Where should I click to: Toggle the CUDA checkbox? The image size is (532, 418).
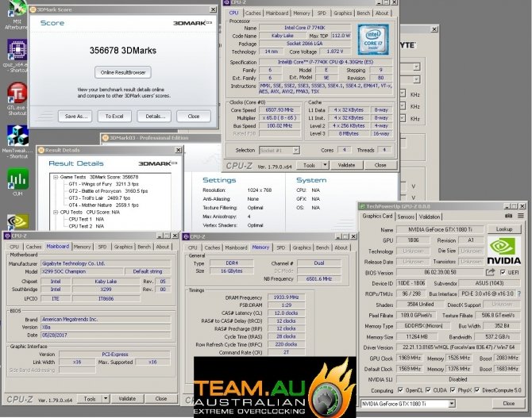pyautogui.click(x=428, y=390)
